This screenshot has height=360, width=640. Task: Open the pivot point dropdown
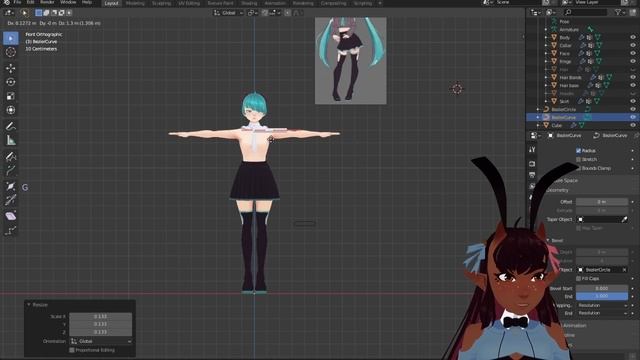[x=253, y=13]
